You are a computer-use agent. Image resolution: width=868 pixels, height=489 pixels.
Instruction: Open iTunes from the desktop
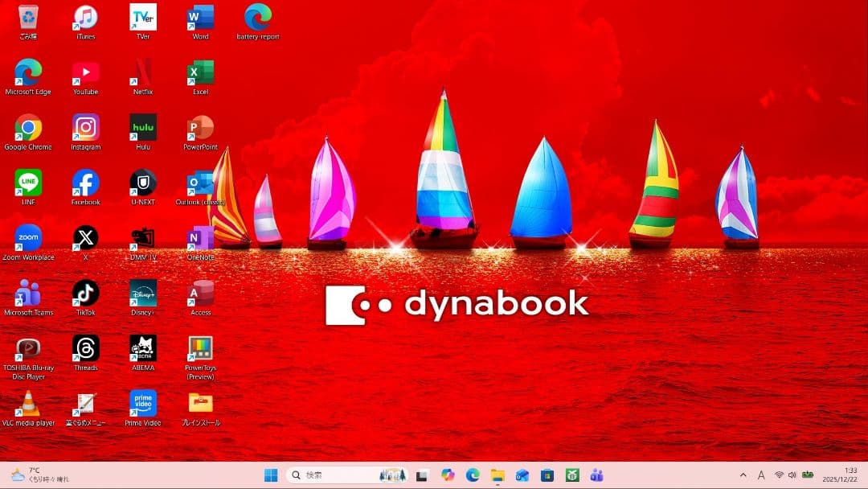[85, 16]
